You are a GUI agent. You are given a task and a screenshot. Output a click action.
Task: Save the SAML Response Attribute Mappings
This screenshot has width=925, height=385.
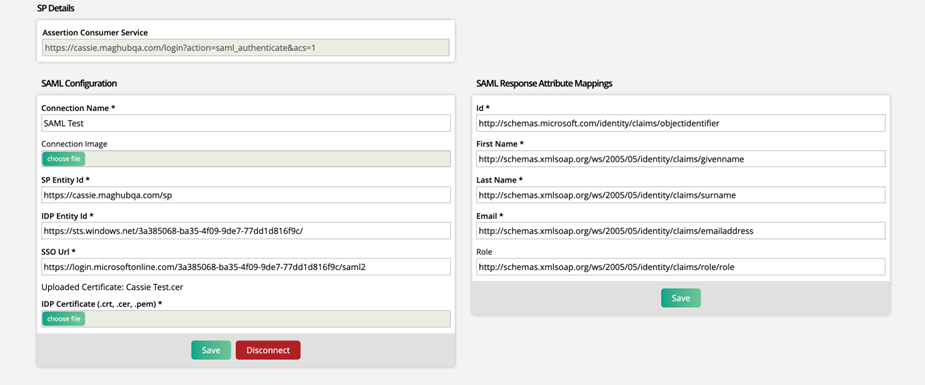point(681,298)
